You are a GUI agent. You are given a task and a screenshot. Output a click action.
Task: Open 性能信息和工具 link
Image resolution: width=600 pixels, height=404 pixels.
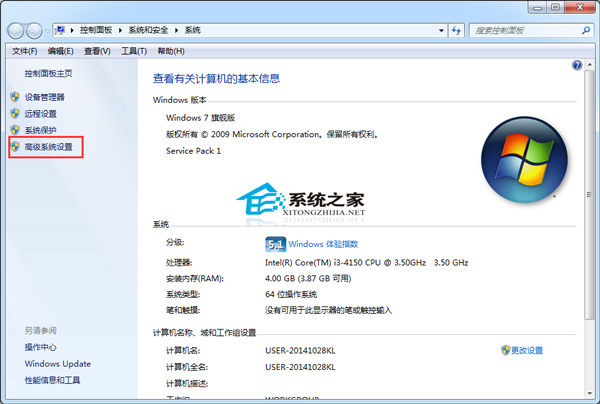tap(52, 380)
